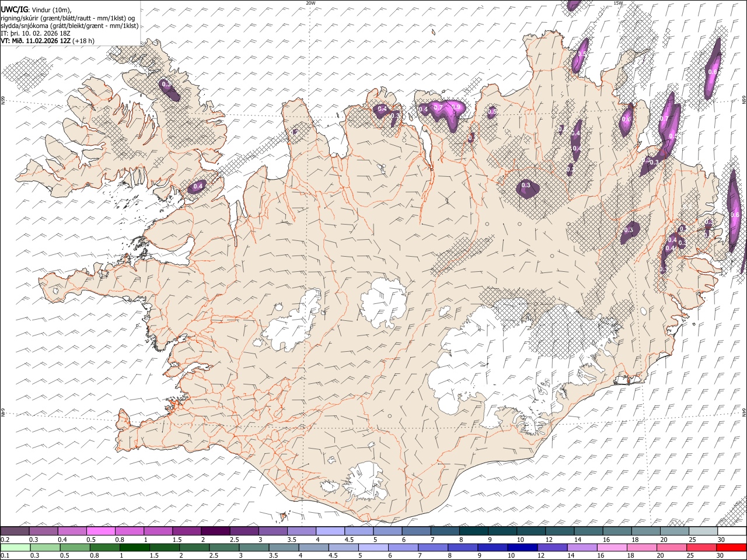Pick the white snow-scale 30 swatch
Image resolution: width=747 pixels, height=560 pixels.
[732, 531]
